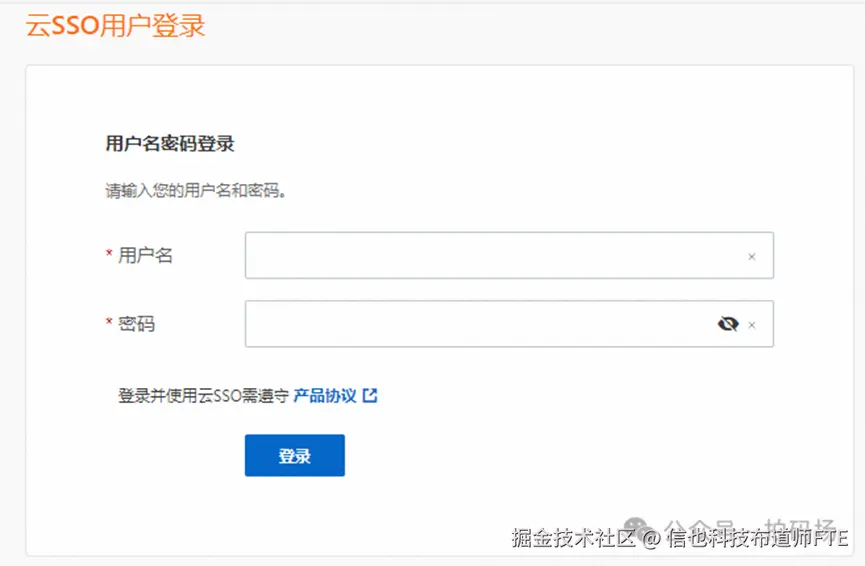Click the external link icon beside 产品协议
This screenshot has height=566, width=865.
click(370, 395)
